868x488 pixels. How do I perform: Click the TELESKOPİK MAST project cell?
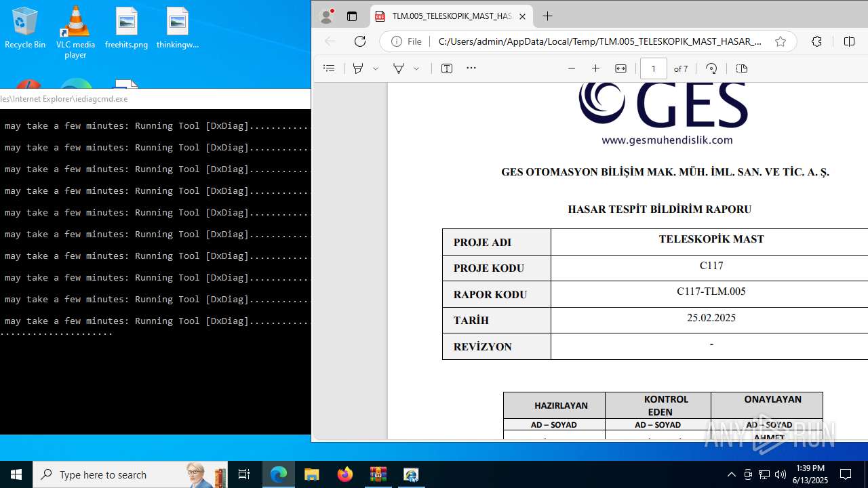[711, 239]
